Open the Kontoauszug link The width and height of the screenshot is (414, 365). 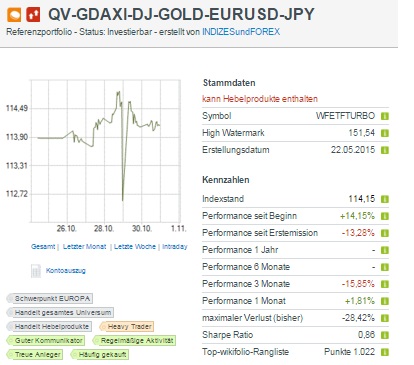(x=66, y=271)
